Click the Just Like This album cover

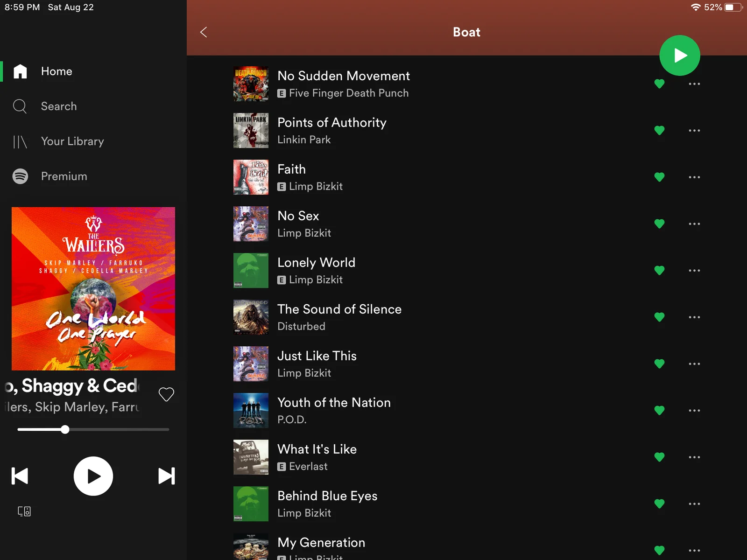tap(251, 364)
